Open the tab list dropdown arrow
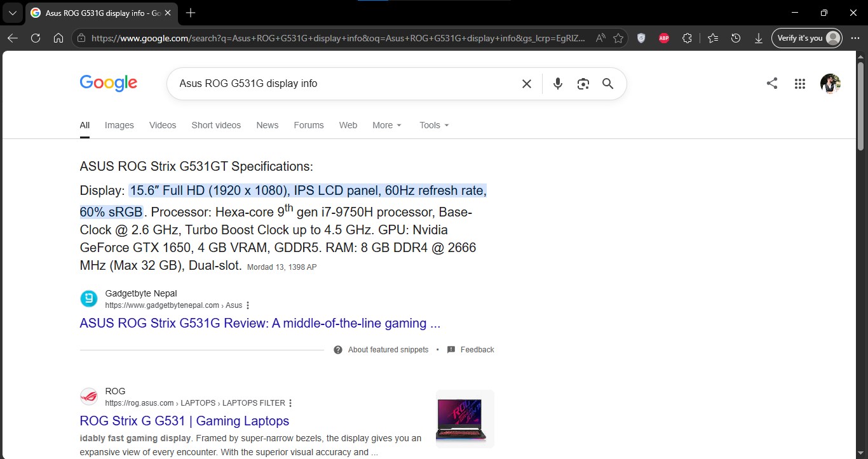The height and width of the screenshot is (459, 868). [12, 13]
